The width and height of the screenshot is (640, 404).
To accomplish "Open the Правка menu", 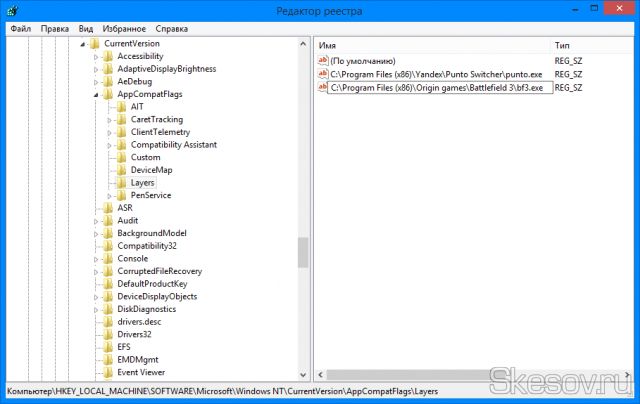I will point(55,29).
